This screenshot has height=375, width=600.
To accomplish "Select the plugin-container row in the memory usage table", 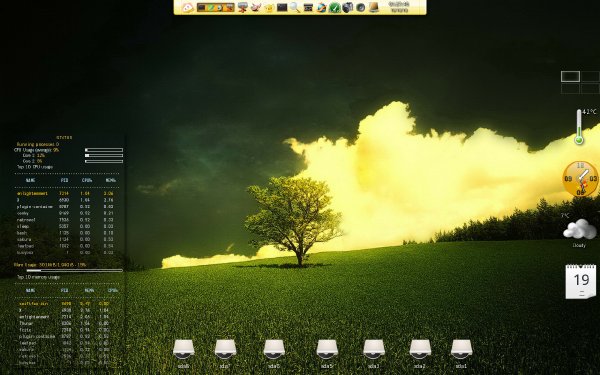I will (65, 336).
